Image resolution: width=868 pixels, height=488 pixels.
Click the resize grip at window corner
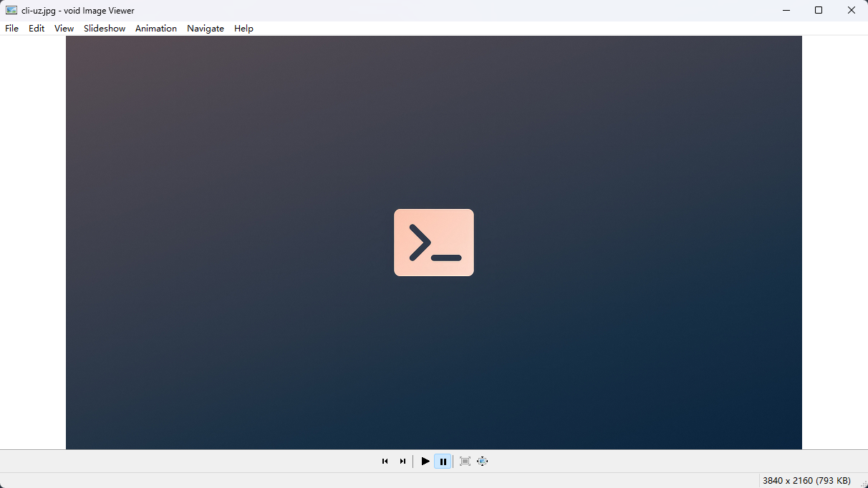coord(863,483)
